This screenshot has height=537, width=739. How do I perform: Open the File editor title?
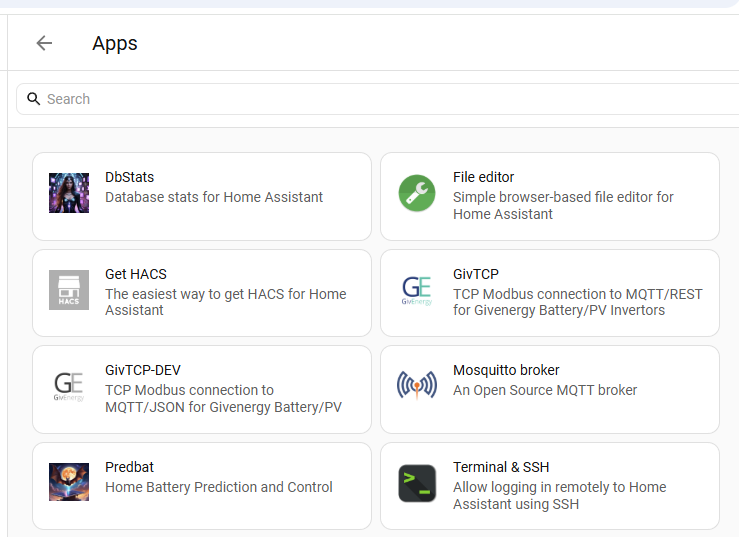[x=484, y=177]
